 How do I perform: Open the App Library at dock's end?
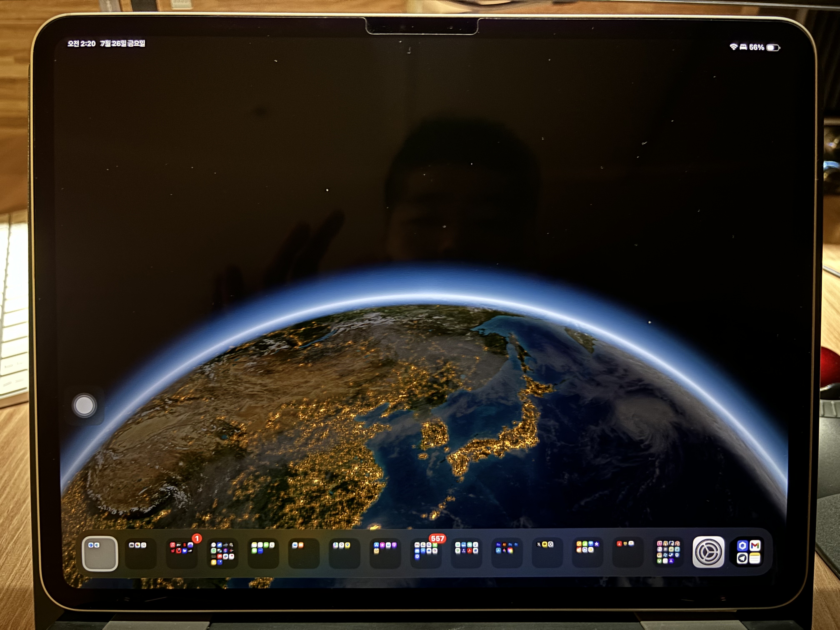(x=749, y=552)
